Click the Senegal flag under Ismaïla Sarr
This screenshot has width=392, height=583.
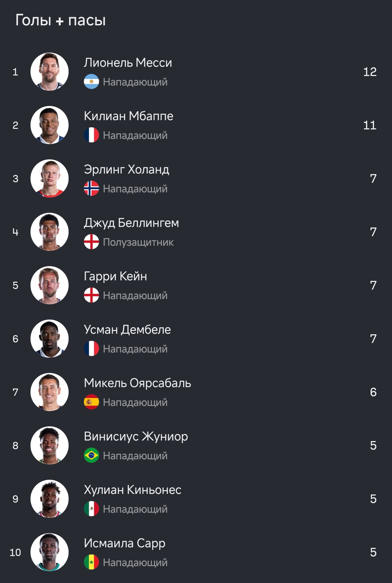tap(91, 562)
